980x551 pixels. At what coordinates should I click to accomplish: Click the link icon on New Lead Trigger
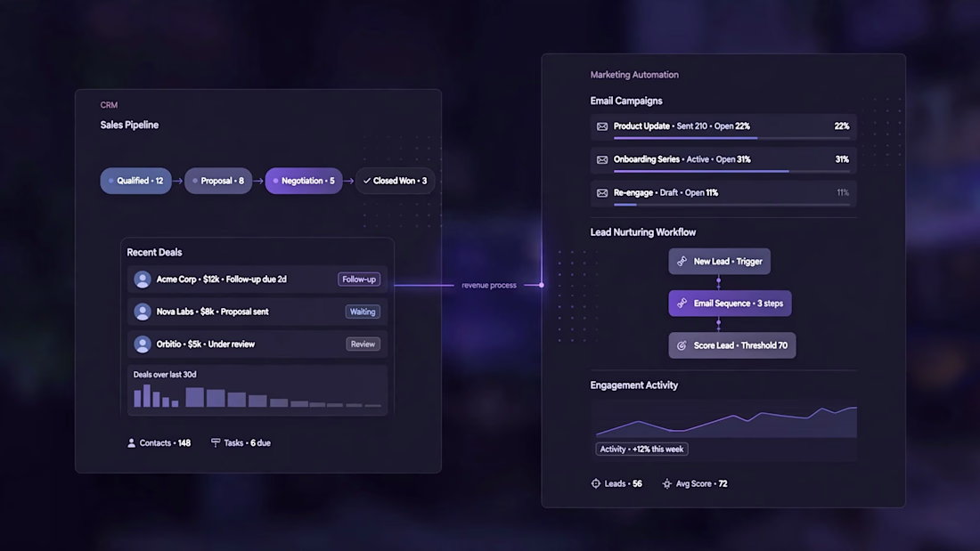pyautogui.click(x=682, y=262)
